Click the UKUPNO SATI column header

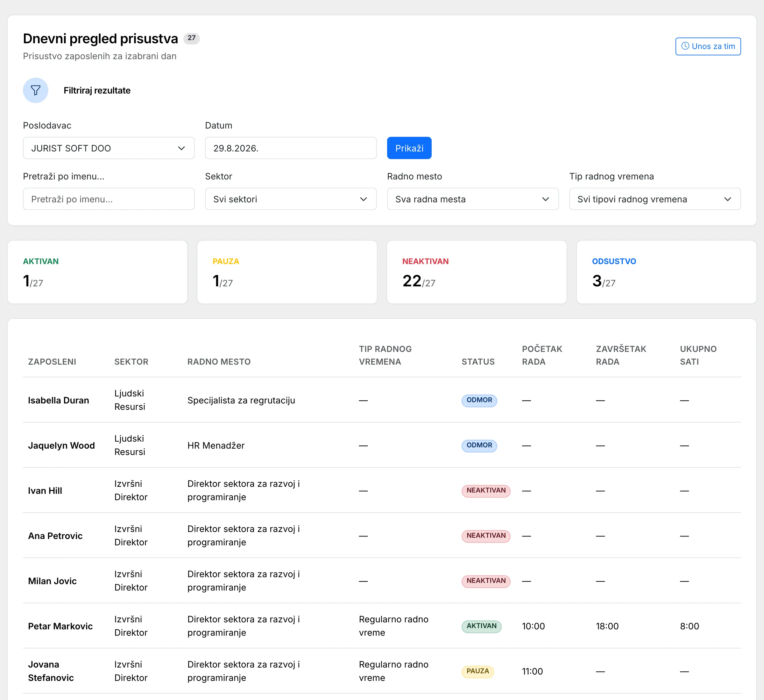698,355
